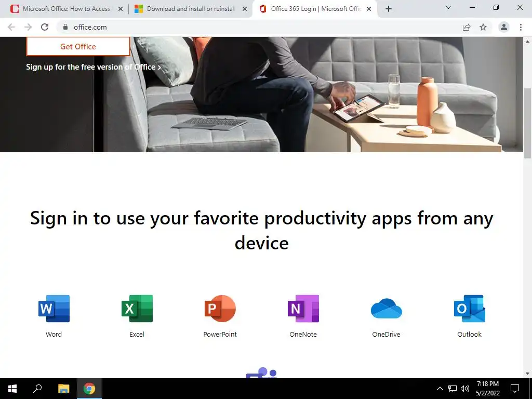The height and width of the screenshot is (399, 532).
Task: Expand the tab search dropdown
Action: click(x=448, y=7)
